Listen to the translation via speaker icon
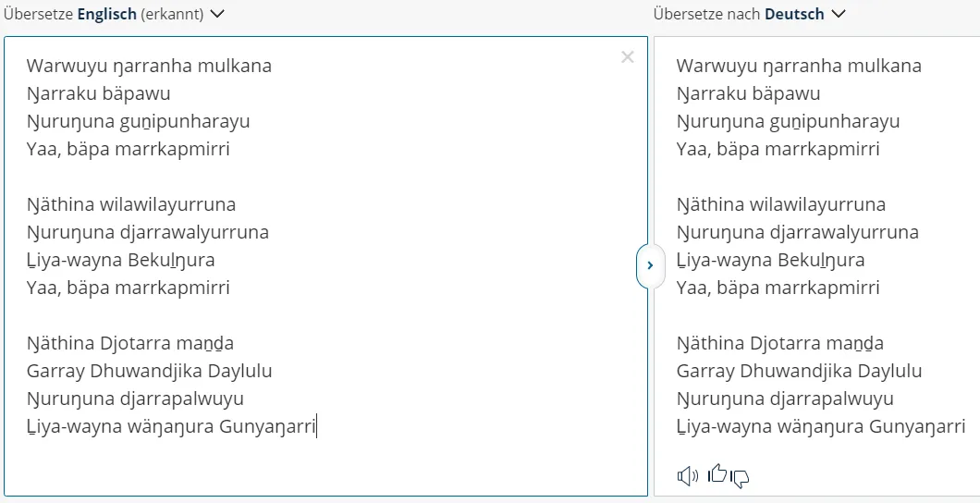Screen dimensions: 980x503 pos(688,476)
